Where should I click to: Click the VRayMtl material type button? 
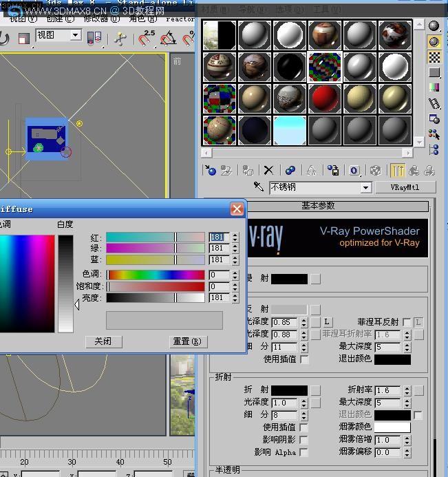[405, 188]
